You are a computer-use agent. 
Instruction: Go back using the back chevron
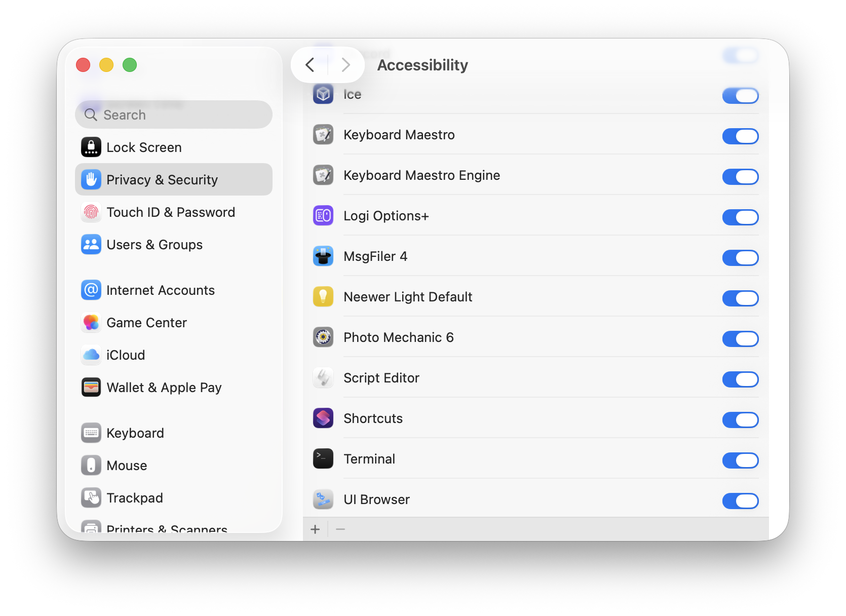pos(310,65)
